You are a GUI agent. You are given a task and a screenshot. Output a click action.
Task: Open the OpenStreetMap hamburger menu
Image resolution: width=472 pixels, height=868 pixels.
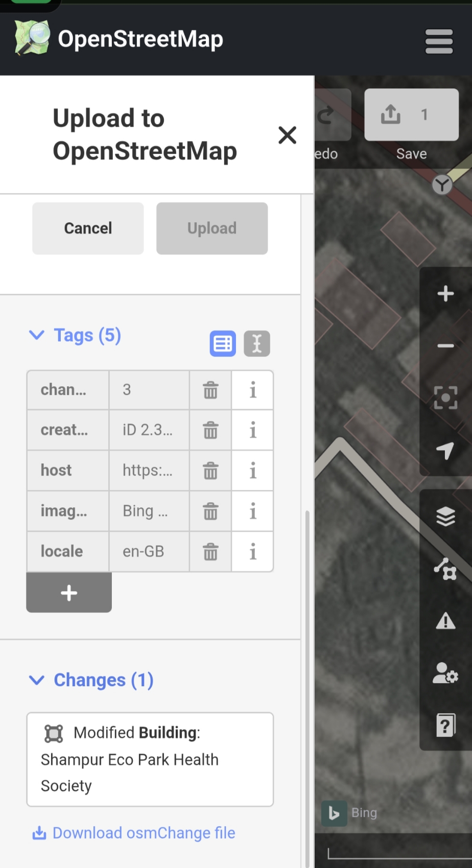(x=439, y=41)
